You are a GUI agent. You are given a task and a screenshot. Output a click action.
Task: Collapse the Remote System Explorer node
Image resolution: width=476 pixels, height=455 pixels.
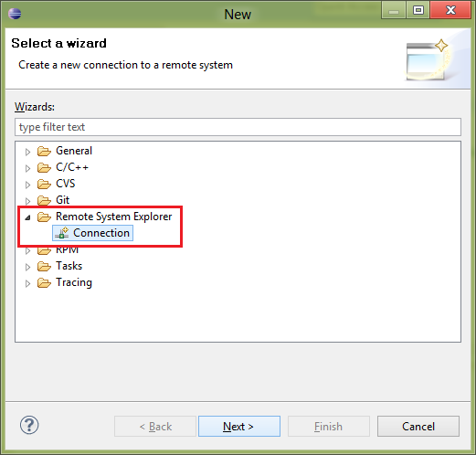[27, 217]
